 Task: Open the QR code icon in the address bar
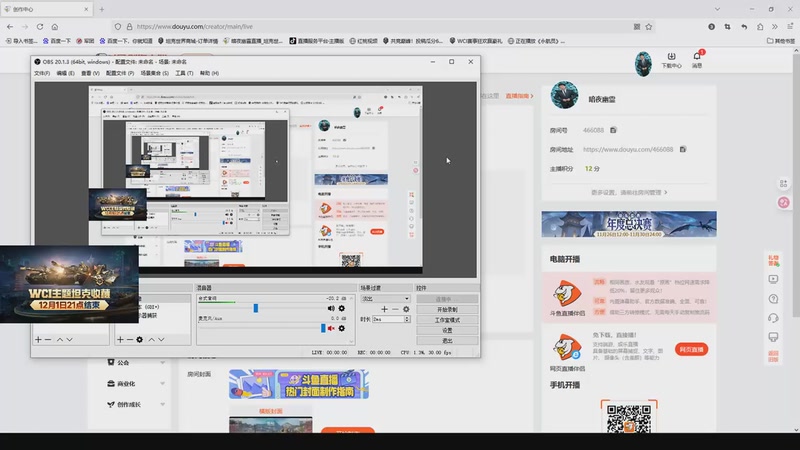637,27
